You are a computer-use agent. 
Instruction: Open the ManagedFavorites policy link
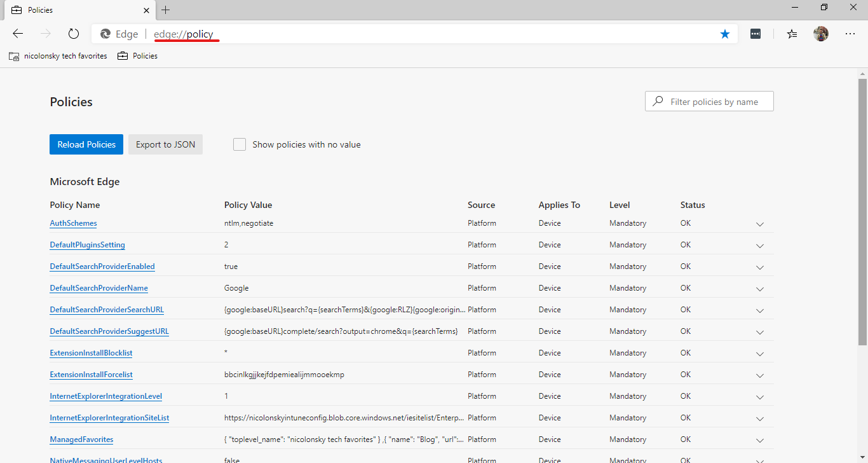coord(81,439)
